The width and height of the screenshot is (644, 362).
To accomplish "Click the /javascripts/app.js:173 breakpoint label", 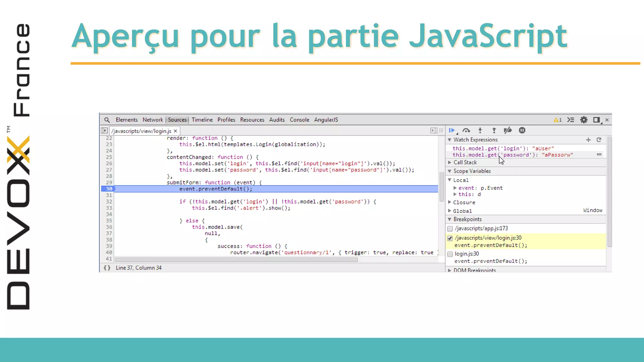I will [x=481, y=228].
